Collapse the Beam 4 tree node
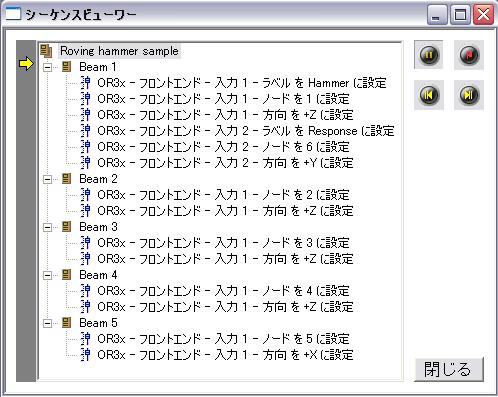This screenshot has height=397, width=498. (48, 276)
